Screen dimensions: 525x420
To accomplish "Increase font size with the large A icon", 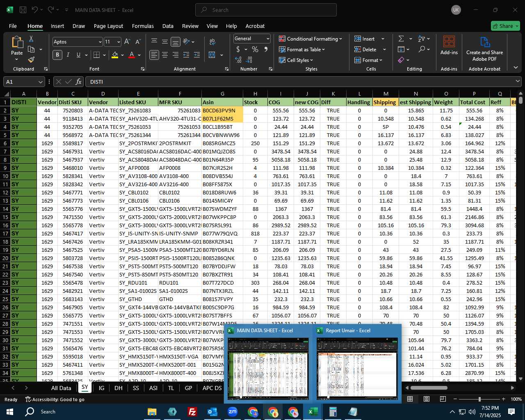I will click(127, 42).
